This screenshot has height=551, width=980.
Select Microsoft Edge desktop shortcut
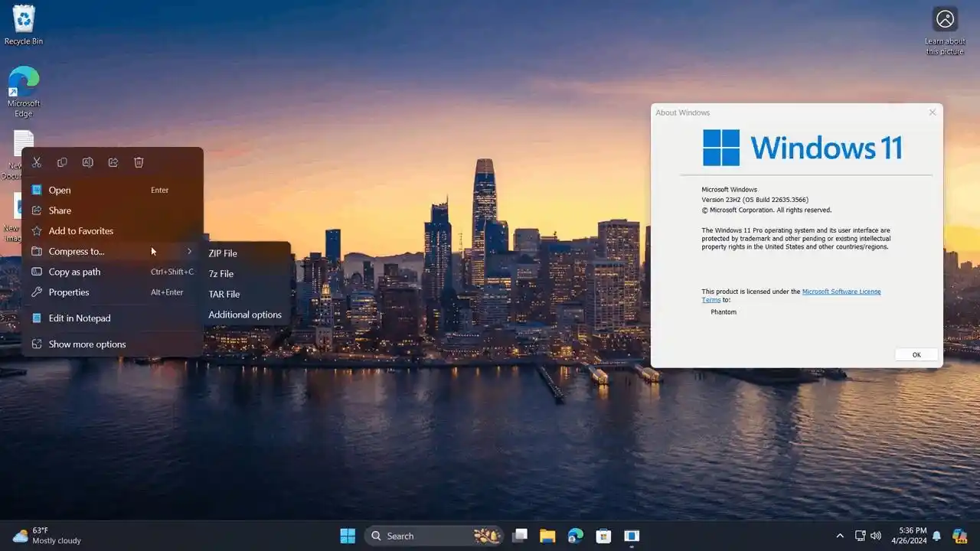[24, 92]
